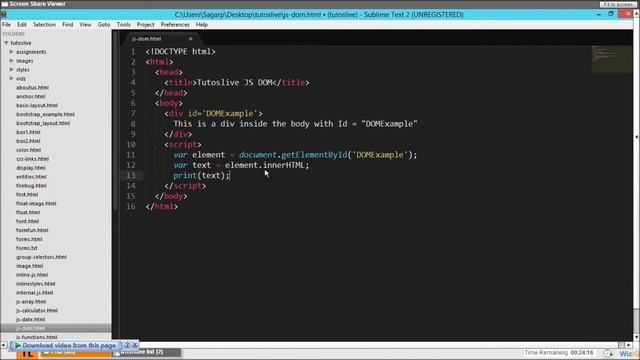
Task: Click line number 11 in the gutter
Action: pyautogui.click(x=130, y=155)
